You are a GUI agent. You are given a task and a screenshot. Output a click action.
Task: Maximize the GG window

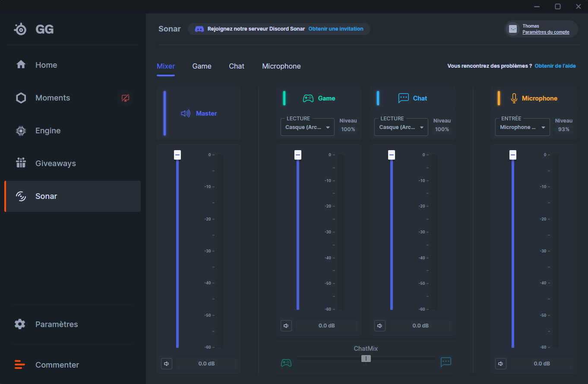[x=558, y=6]
